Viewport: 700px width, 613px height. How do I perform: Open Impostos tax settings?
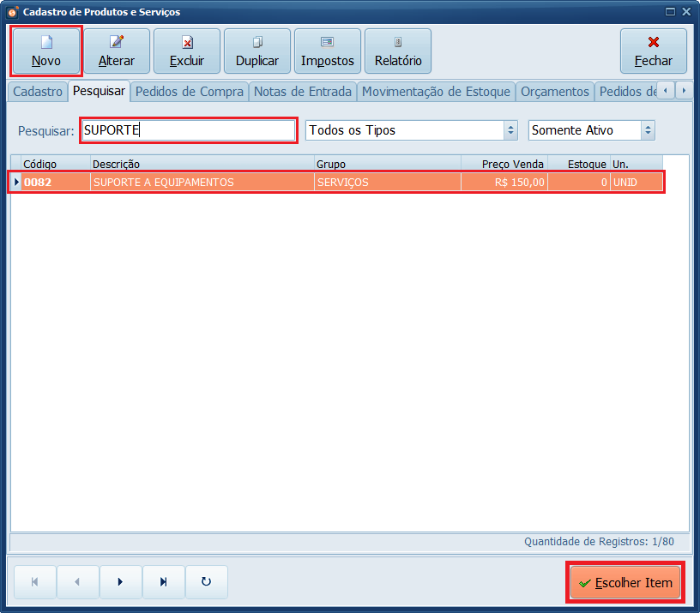click(328, 51)
